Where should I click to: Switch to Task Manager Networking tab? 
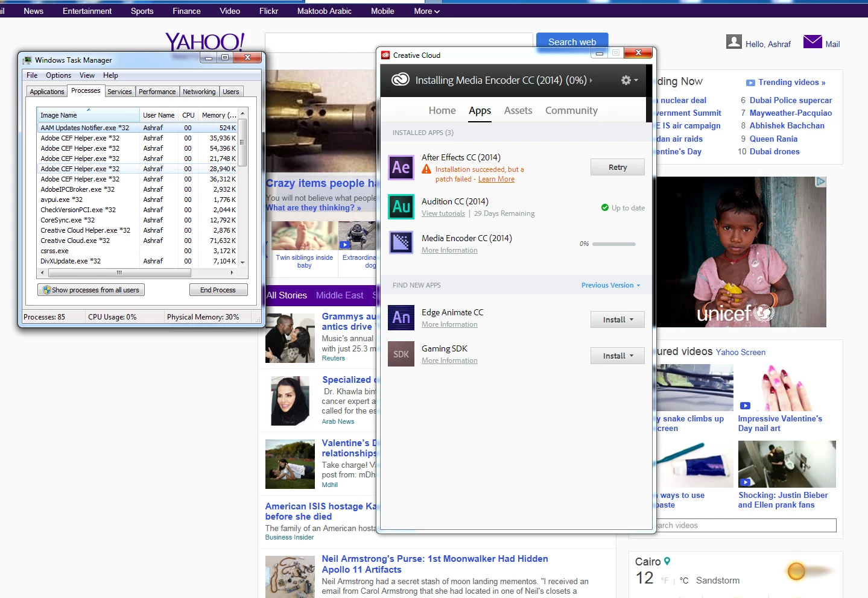pyautogui.click(x=199, y=92)
